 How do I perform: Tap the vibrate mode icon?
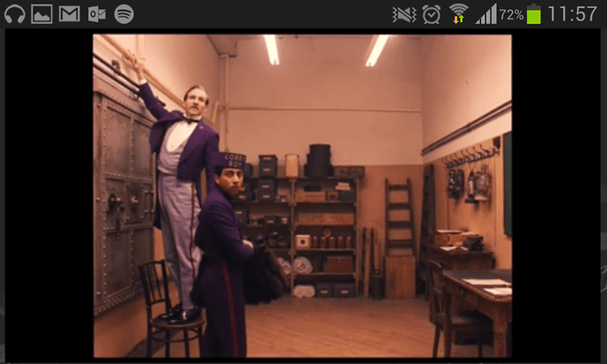pyautogui.click(x=404, y=15)
